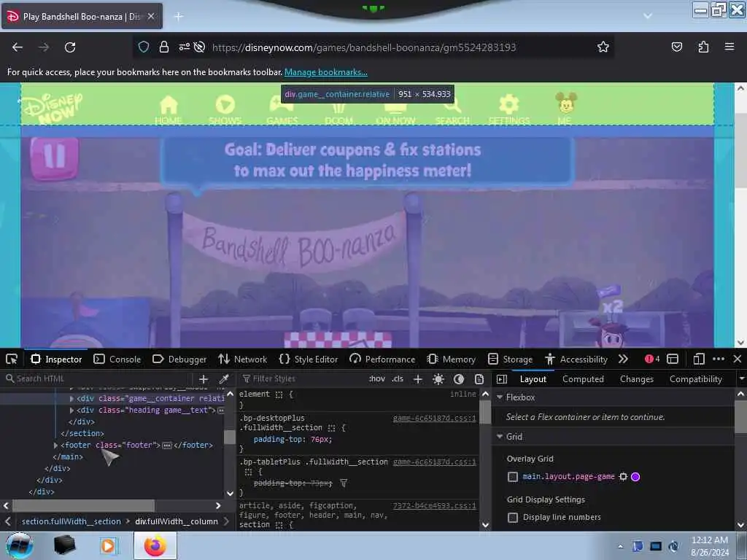Toggle dark color scheme simulation

pos(459,379)
